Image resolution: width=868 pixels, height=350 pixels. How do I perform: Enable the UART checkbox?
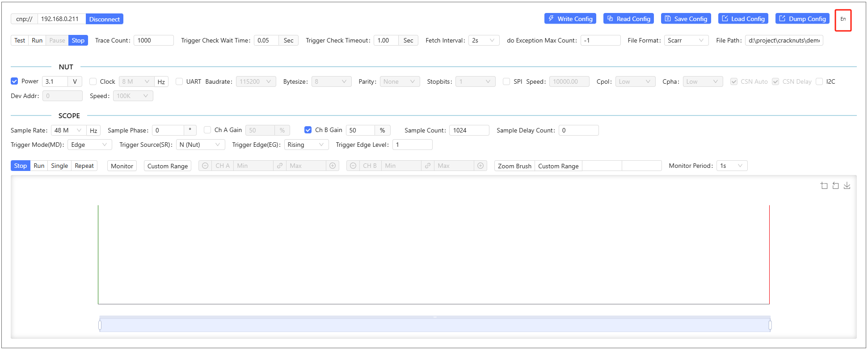point(179,81)
